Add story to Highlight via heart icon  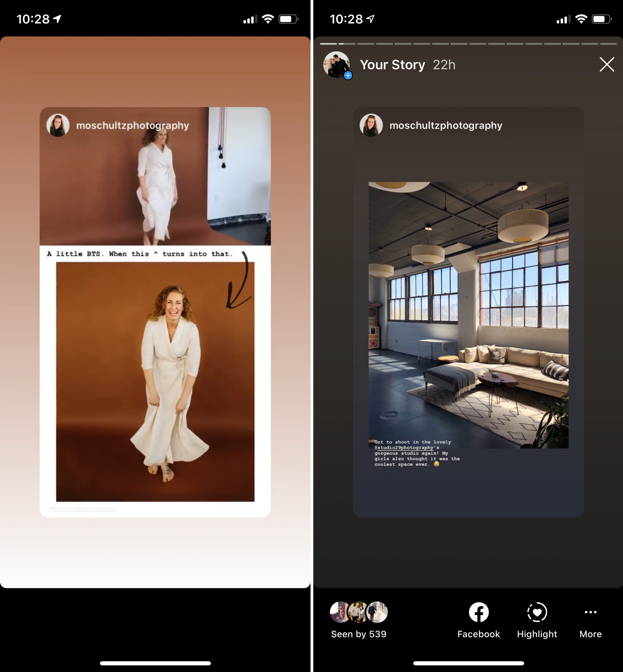537,612
